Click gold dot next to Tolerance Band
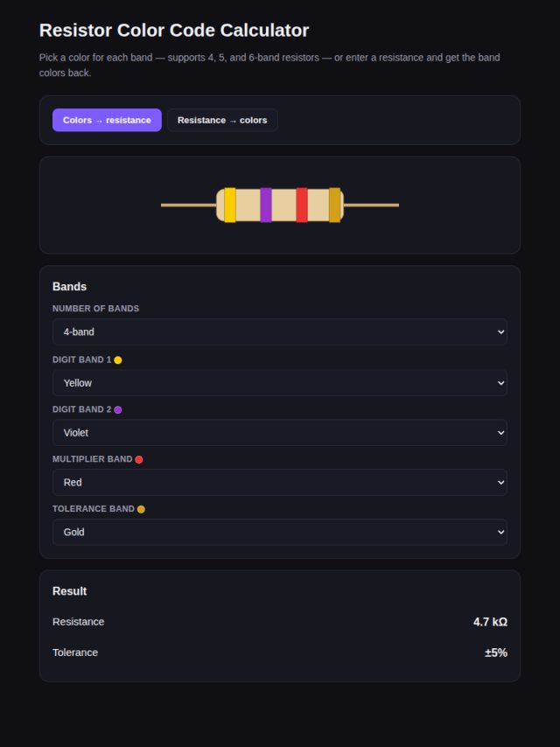Viewport: 560px width, 747px height. [141, 509]
